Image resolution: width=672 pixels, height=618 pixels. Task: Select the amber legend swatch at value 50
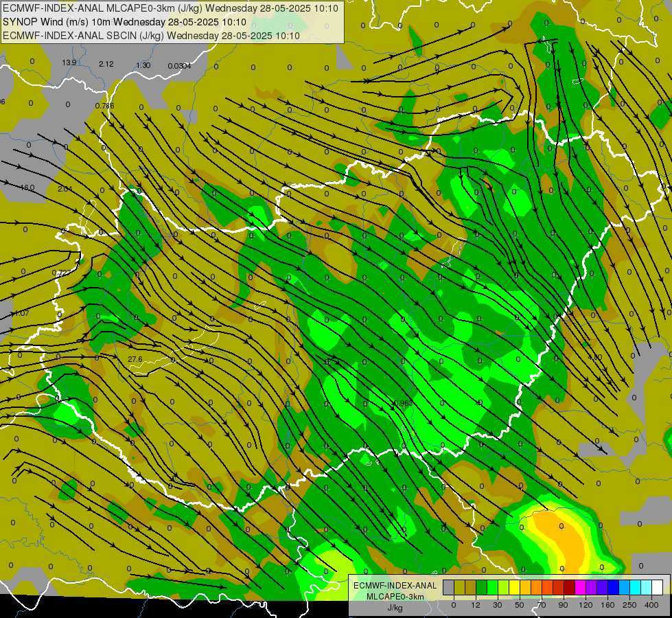tap(525, 587)
